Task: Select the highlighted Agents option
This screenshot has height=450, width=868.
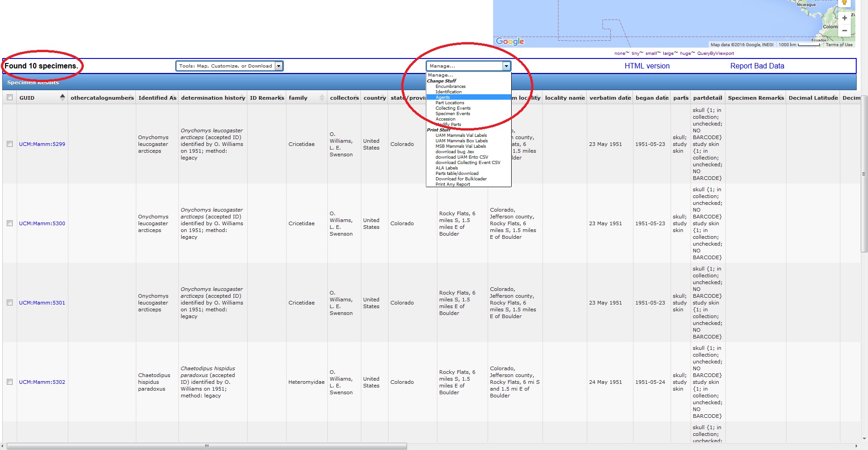Action: (x=469, y=97)
